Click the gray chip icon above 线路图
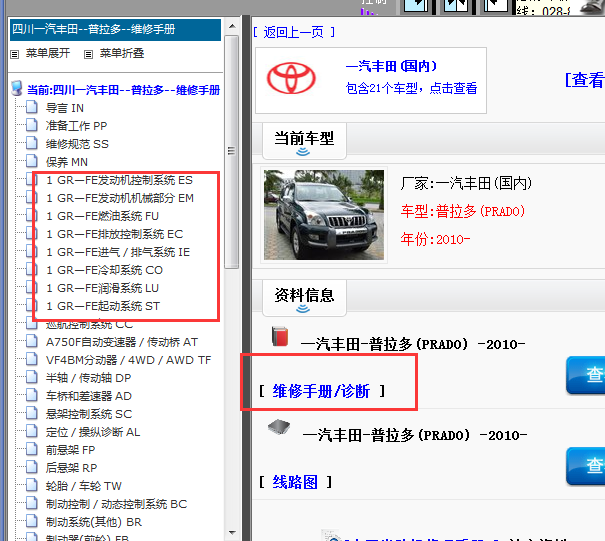This screenshot has height=541, width=605. 279,427
